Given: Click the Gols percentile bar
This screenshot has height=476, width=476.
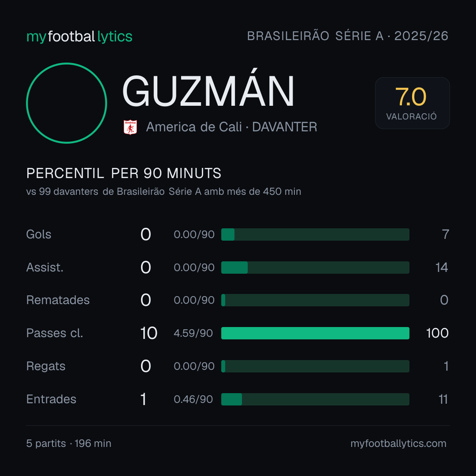Looking at the screenshot, I should (x=315, y=234).
